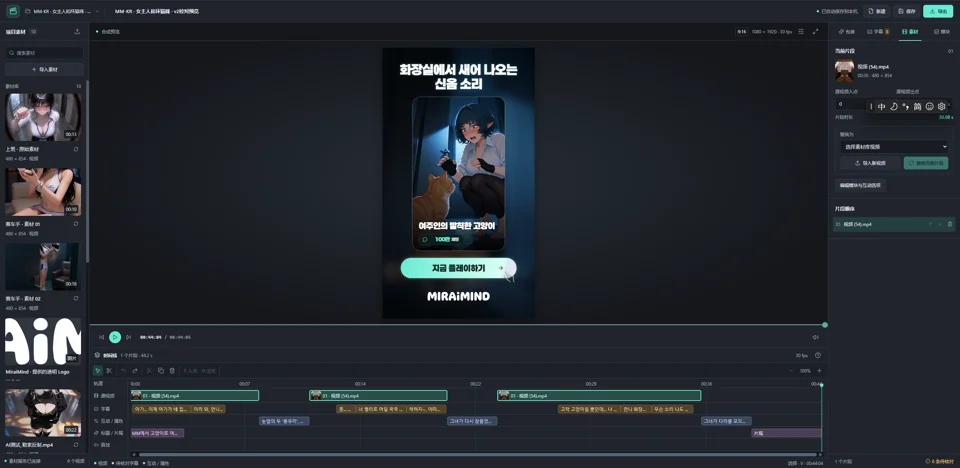Screen dimensions: 960x468
Task: Click the Import new video button
Action: tap(870, 163)
